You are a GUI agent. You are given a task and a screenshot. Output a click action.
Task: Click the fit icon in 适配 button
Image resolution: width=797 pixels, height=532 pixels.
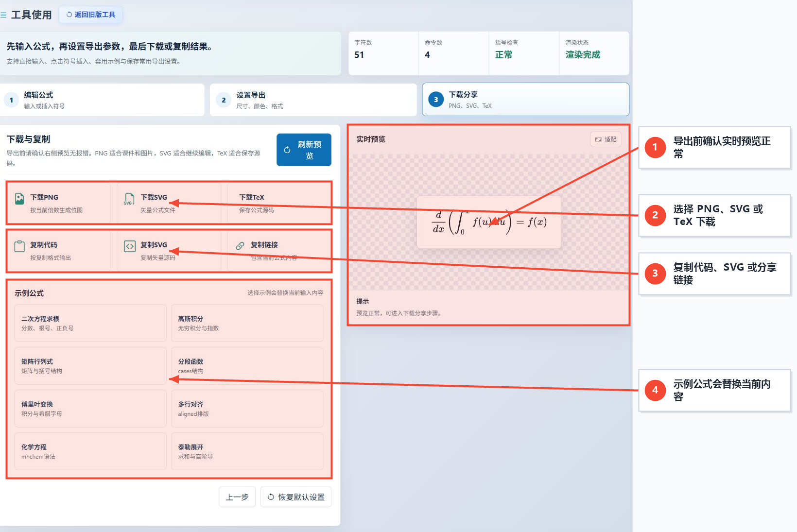pos(598,139)
